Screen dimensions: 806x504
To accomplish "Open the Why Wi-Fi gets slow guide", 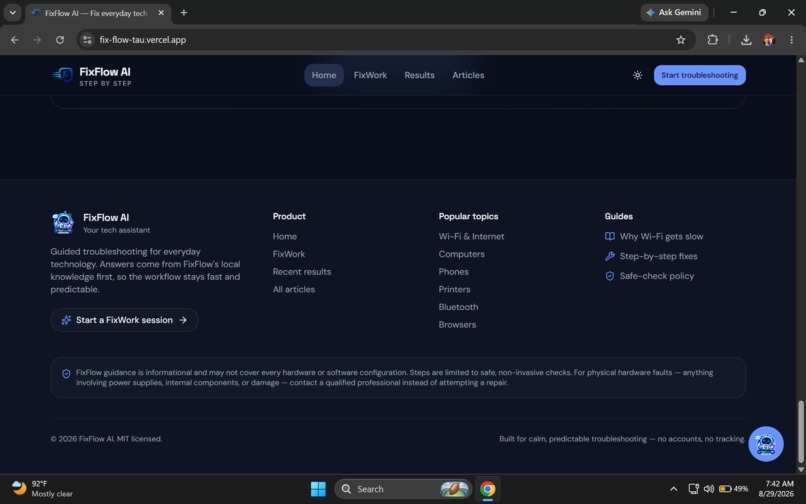I will (661, 237).
